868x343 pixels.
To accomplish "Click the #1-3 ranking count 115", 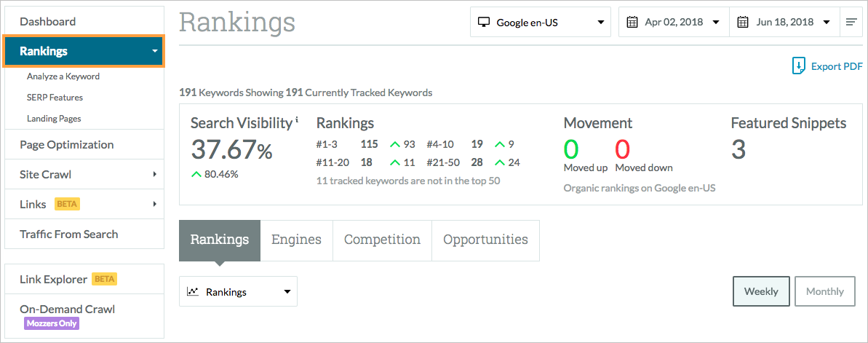I will click(x=369, y=144).
